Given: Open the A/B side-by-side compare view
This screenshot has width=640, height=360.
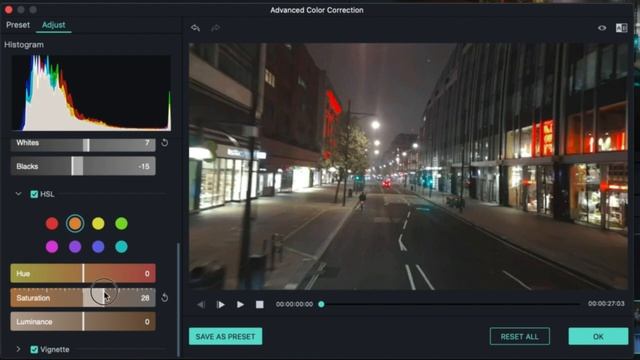Looking at the screenshot, I should (x=621, y=28).
